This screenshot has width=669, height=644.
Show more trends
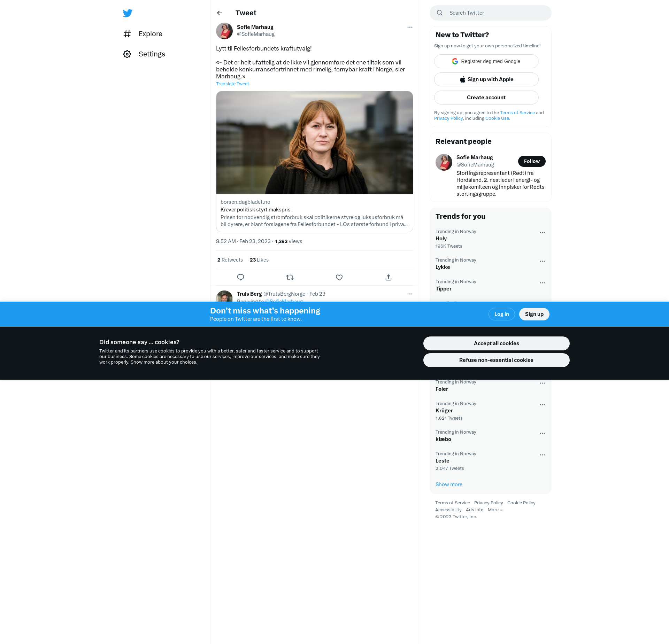(449, 484)
